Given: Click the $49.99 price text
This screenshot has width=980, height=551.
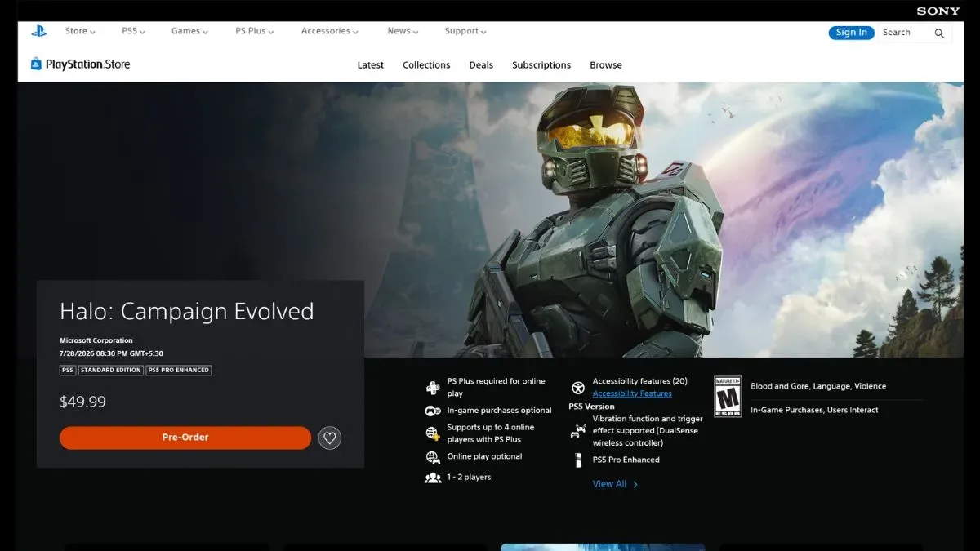Looking at the screenshot, I should pos(82,402).
